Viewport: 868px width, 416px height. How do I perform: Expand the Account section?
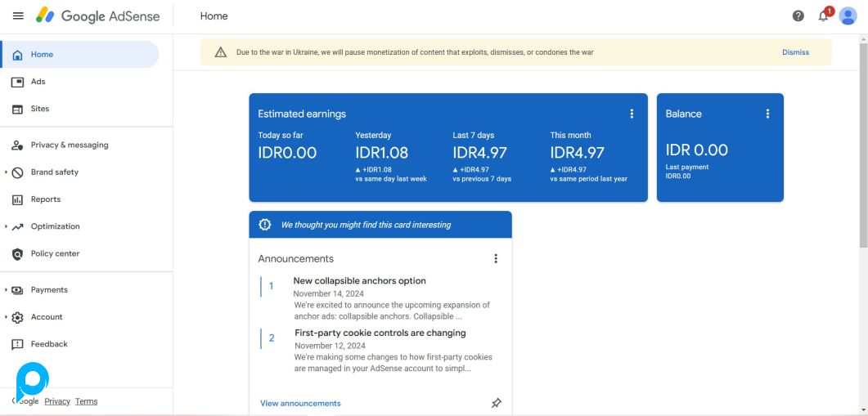[x=7, y=317]
